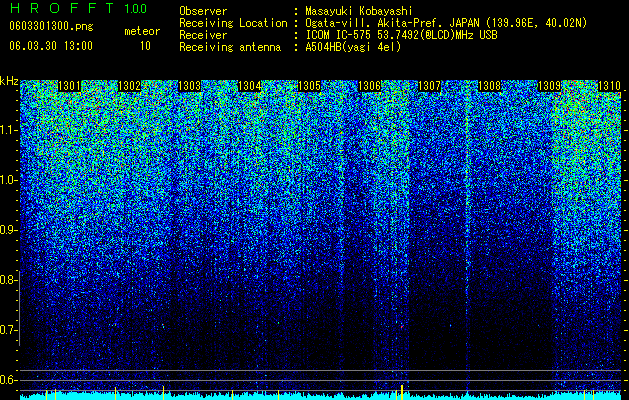Click the 1306 time marker label

[369, 86]
